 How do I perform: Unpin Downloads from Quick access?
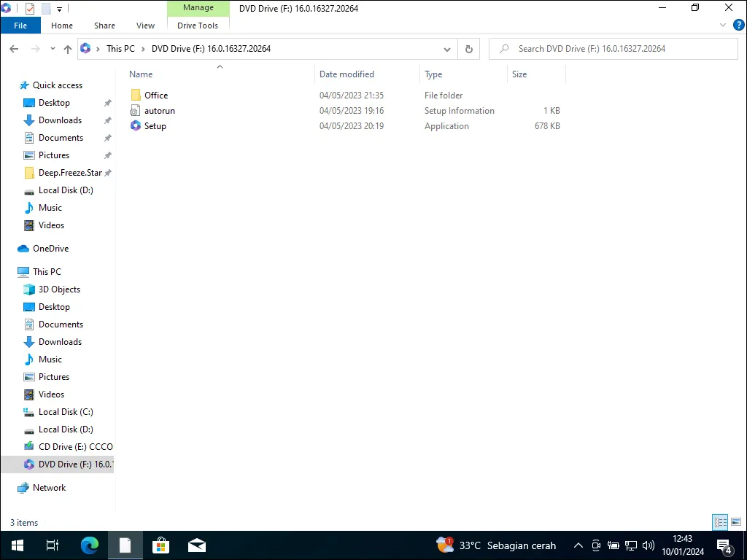(x=107, y=120)
